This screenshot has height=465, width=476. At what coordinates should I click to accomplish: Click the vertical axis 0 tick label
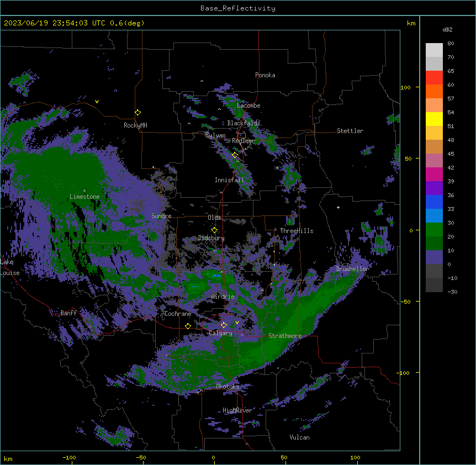[411, 231]
